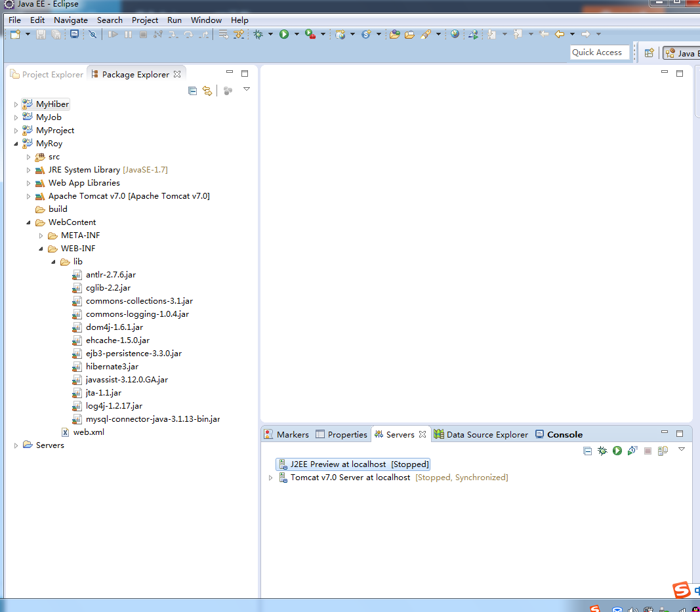Click the New Dynamic Web Project icon
Image resolution: width=700 pixels, height=612 pixels.
tap(340, 34)
